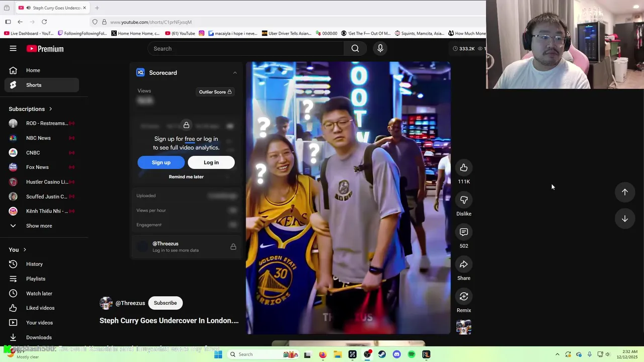Open the Twitch FollowingFollowing bookmark
The width and height of the screenshot is (644, 362).
pos(83,33)
